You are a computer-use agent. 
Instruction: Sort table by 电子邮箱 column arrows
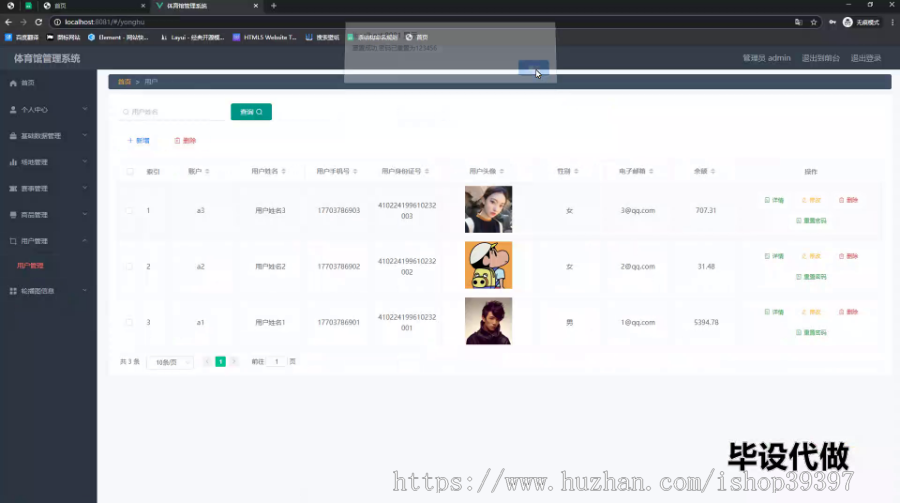651,171
